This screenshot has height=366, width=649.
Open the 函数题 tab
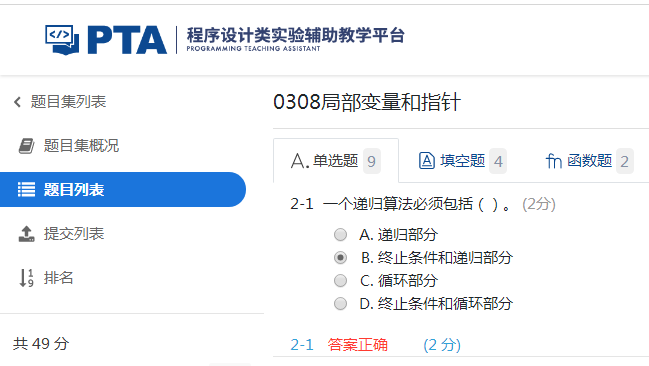[x=589, y=161]
